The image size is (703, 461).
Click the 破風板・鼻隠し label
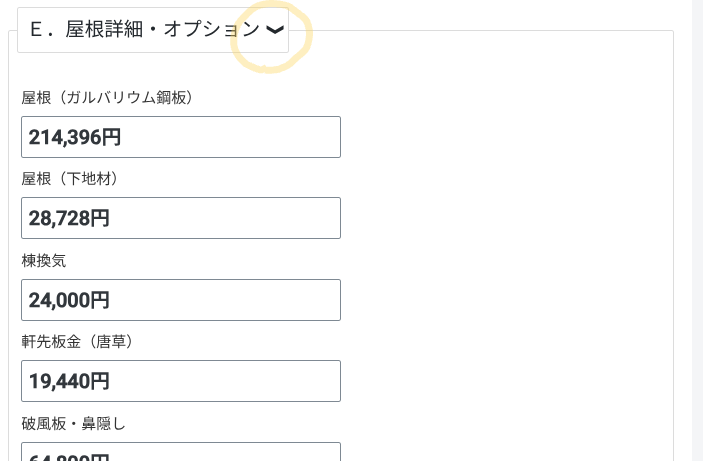coord(74,424)
